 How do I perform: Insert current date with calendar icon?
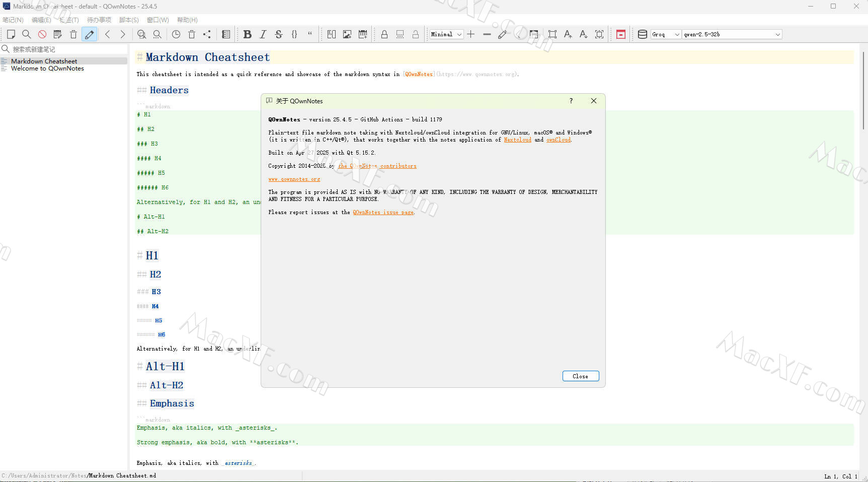pos(363,34)
